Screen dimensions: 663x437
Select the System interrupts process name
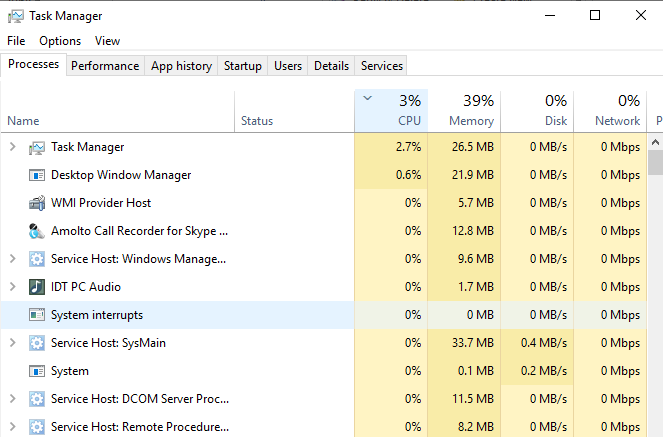(x=97, y=315)
